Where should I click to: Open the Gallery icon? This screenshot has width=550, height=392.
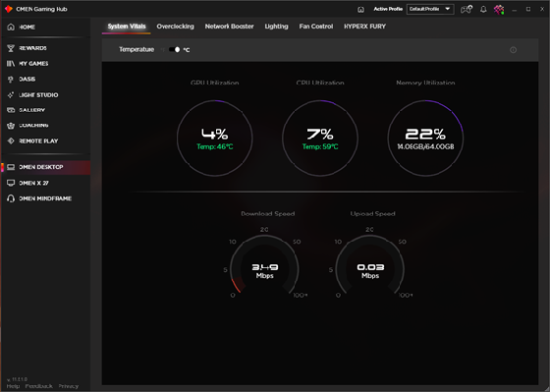[x=11, y=110]
